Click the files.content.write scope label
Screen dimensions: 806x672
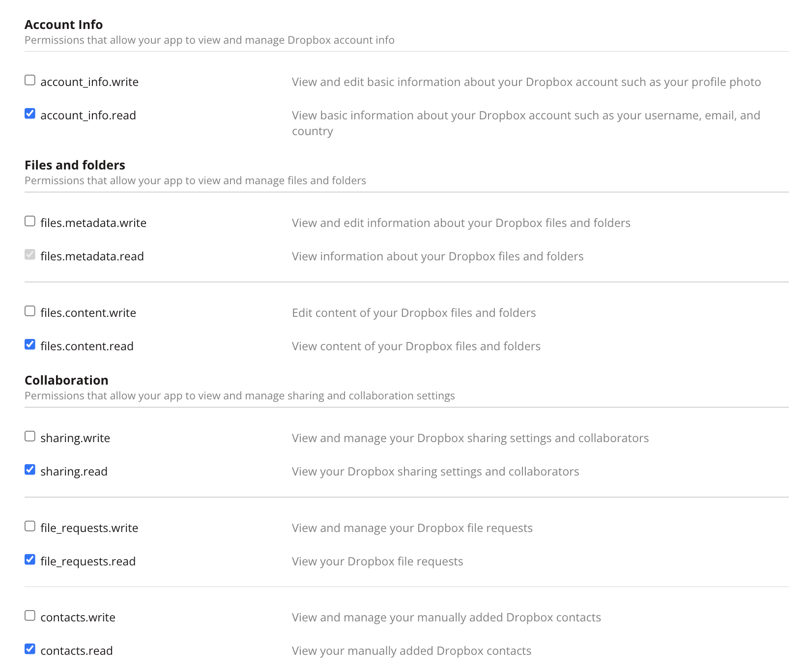pos(88,313)
